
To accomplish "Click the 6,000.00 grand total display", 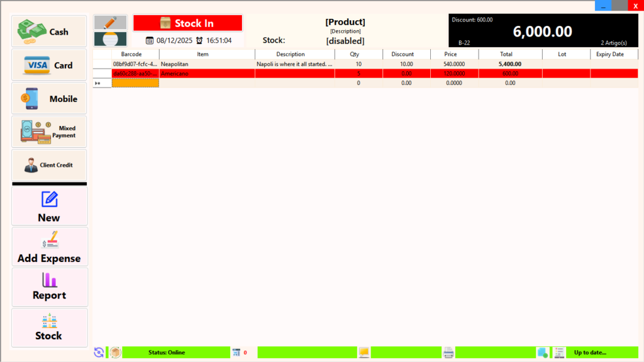I will [x=542, y=31].
